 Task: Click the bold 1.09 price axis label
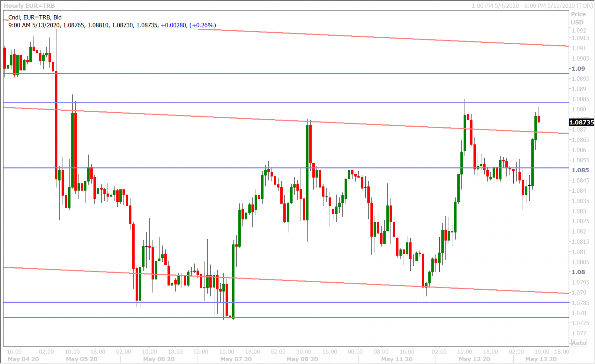click(578, 69)
